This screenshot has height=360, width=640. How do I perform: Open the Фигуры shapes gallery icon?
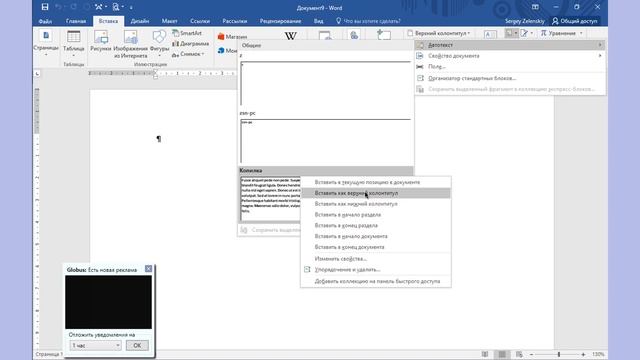(x=159, y=37)
